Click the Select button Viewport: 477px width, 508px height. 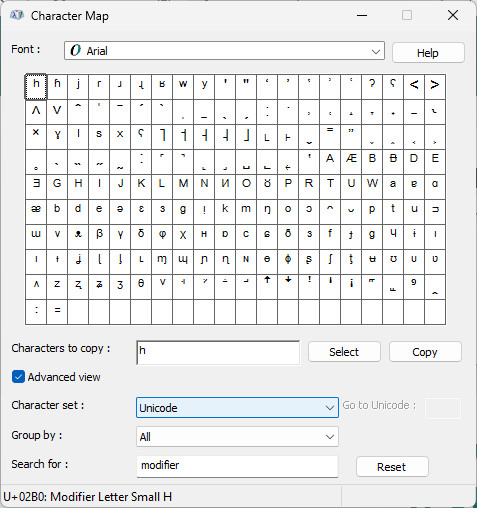click(344, 352)
